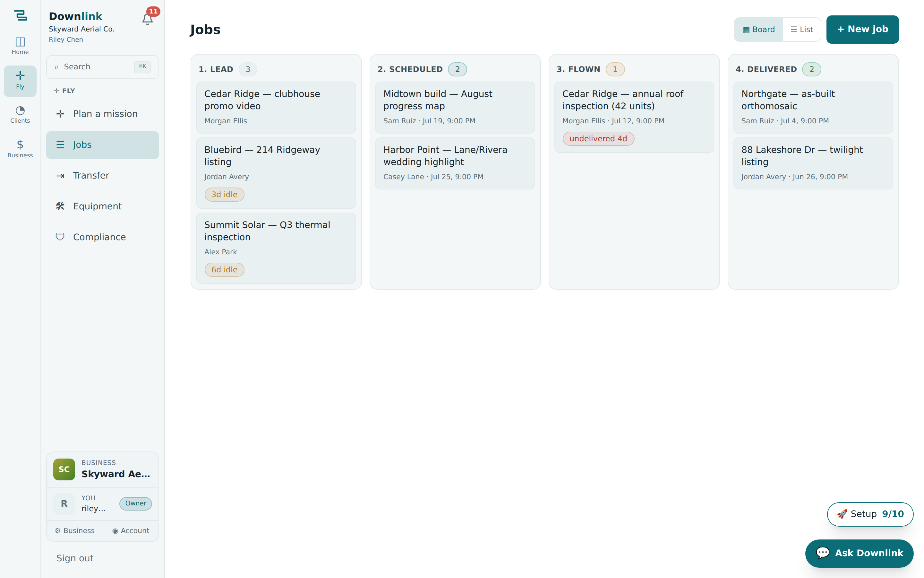
Task: Open Northgate as-built orthomosaic card
Action: tap(813, 108)
